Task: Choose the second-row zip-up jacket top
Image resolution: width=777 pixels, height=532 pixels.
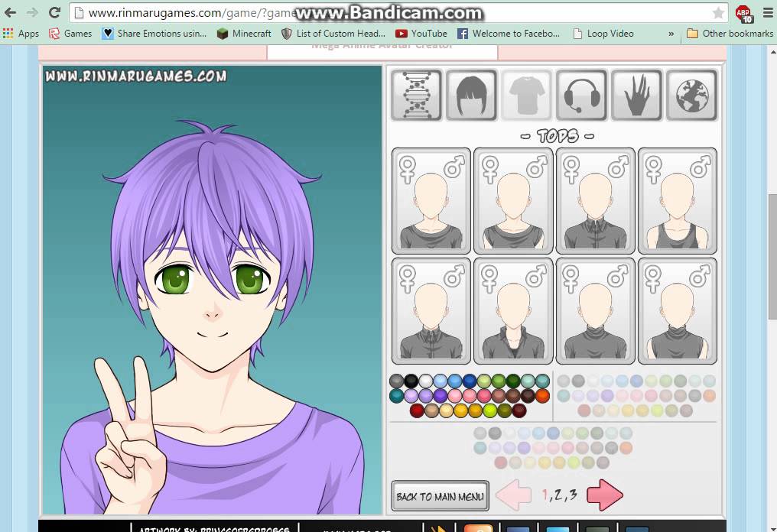Action: coord(431,310)
